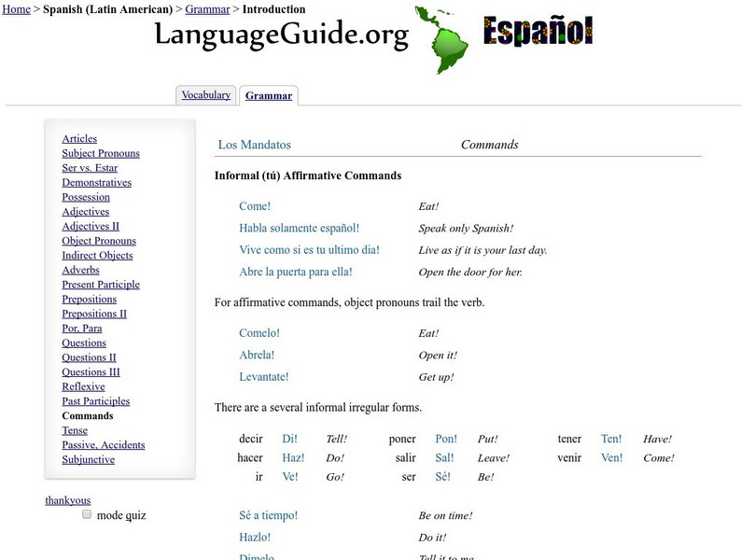The image size is (741, 560).
Task: Click the irregular form Sal!
Action: click(444, 458)
